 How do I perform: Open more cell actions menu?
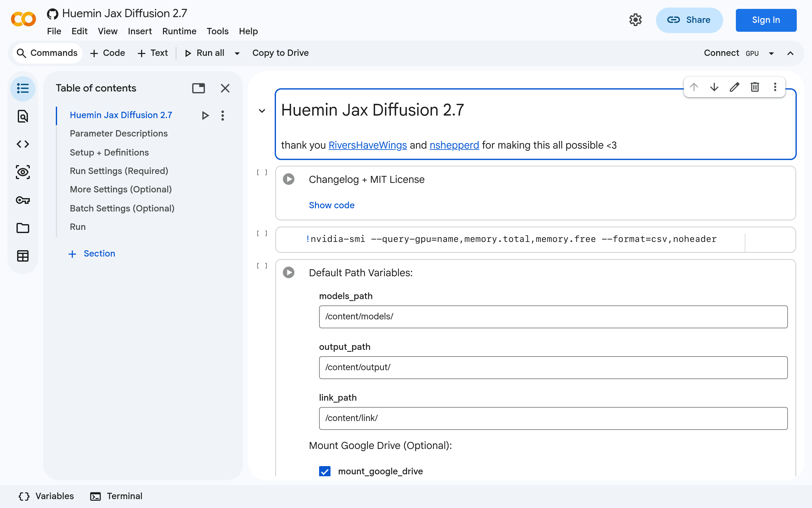(775, 87)
